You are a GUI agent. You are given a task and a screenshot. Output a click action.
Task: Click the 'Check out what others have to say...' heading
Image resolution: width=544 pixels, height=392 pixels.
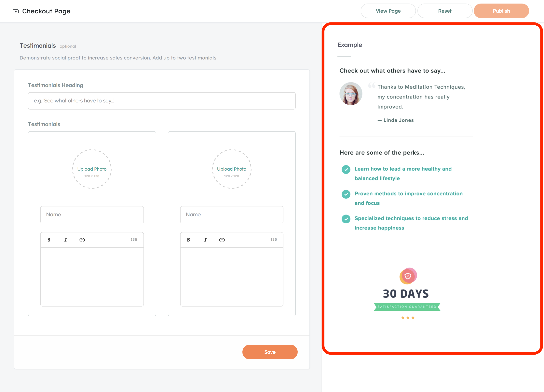(392, 71)
